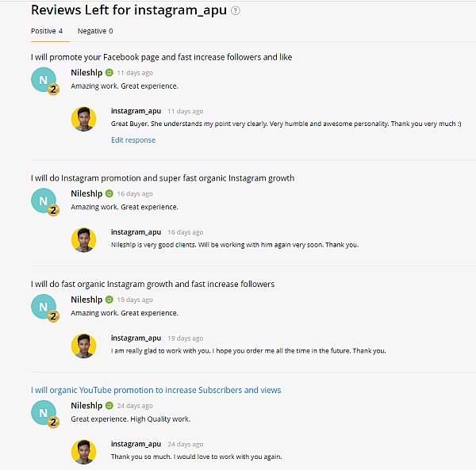Screen dimensions: 476x470
Task: Open instagram_apu profile photo in 19 days ago reply
Action: pos(84,346)
